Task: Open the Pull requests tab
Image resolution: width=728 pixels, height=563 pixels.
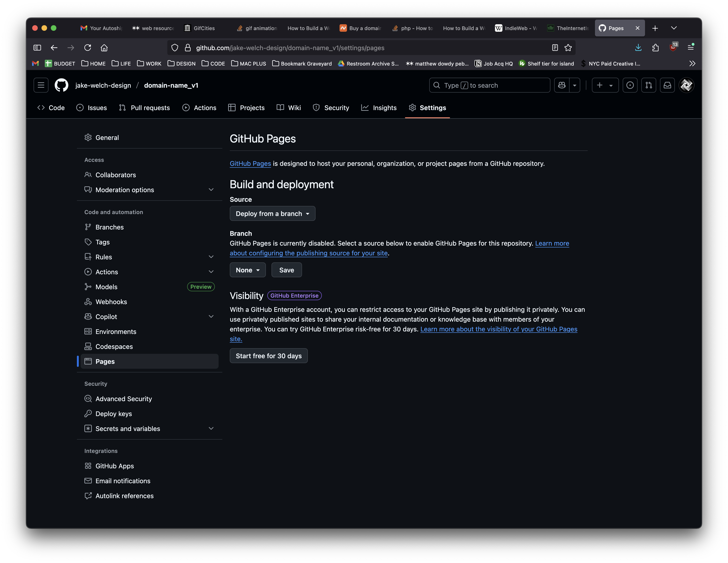Action: (144, 108)
